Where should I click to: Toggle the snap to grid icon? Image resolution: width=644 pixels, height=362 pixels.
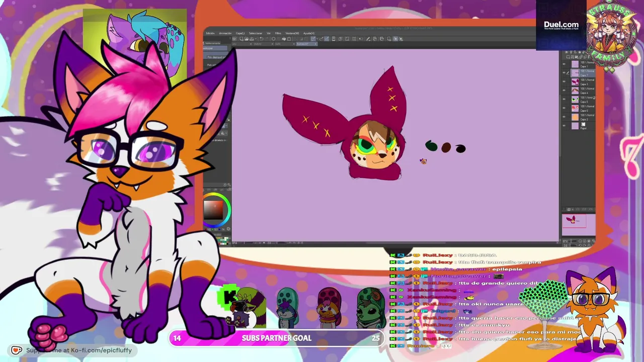(326, 39)
